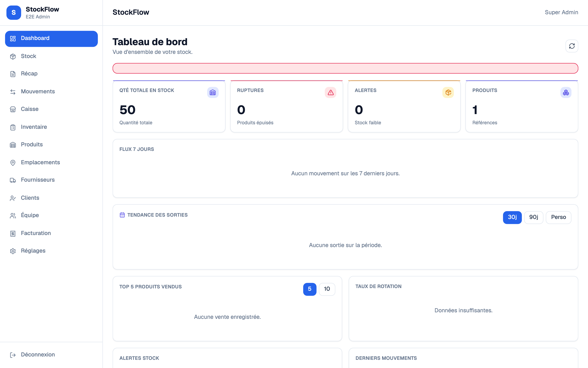Viewport: 588px width, 368px height.
Task: Click the warning triangle icon on Ruptures card
Action: click(x=330, y=93)
